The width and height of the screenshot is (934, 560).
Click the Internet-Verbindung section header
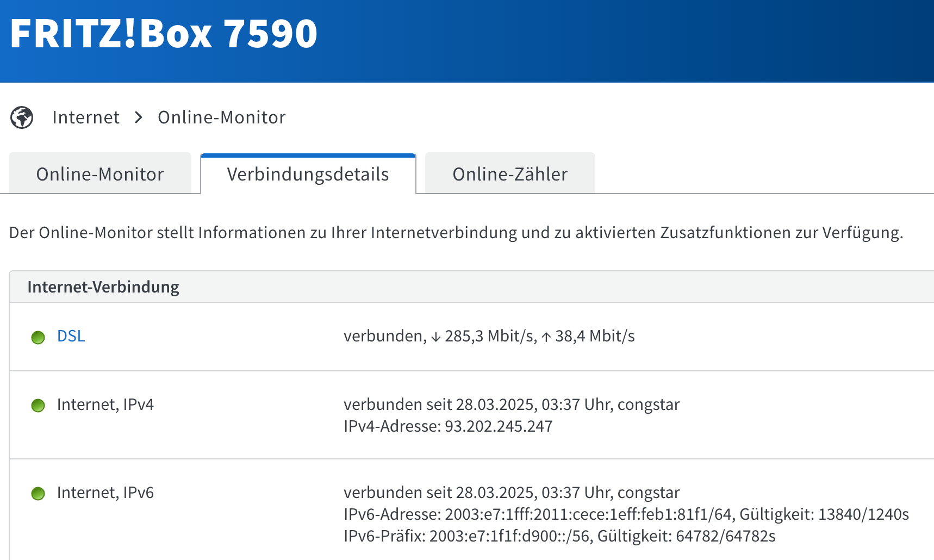click(x=103, y=287)
